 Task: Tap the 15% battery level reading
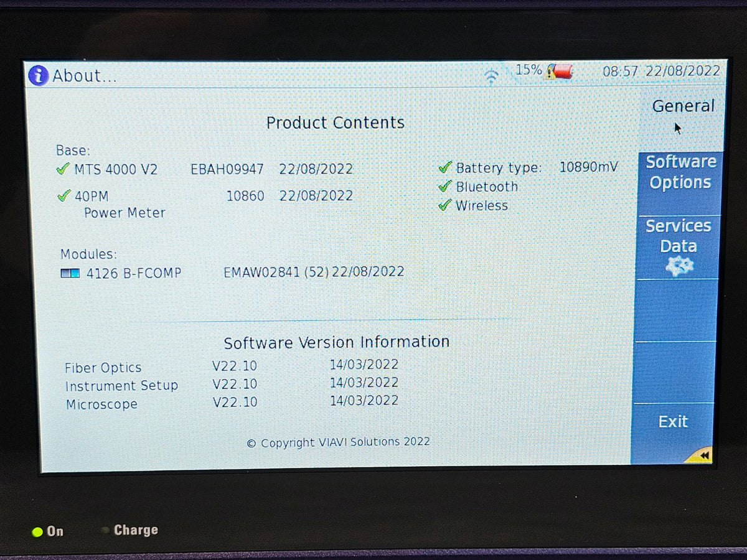529,70
